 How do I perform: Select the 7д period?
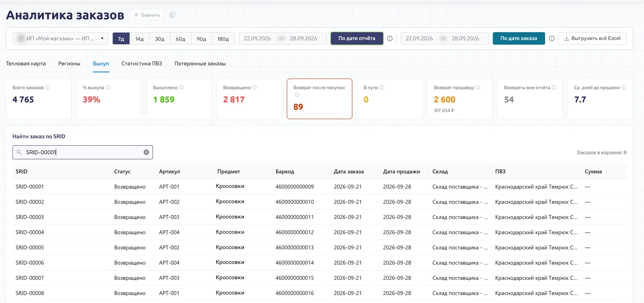click(x=121, y=39)
